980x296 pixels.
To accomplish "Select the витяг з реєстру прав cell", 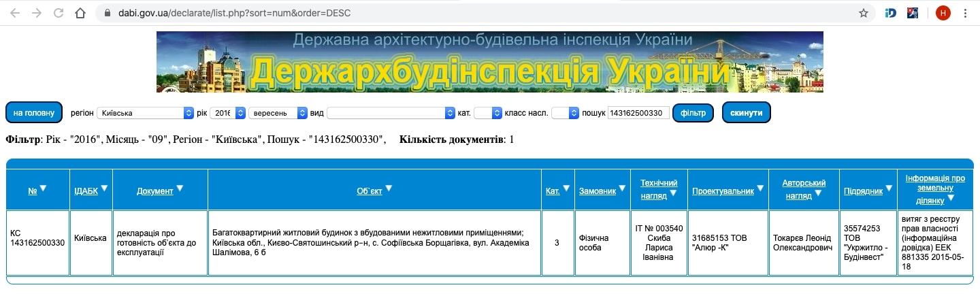I will click(935, 243).
